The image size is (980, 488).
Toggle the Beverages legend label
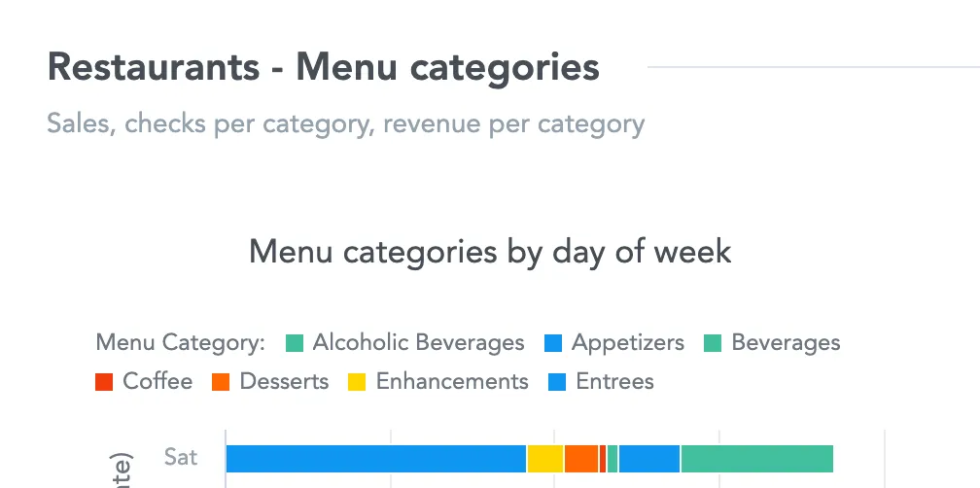pos(786,343)
